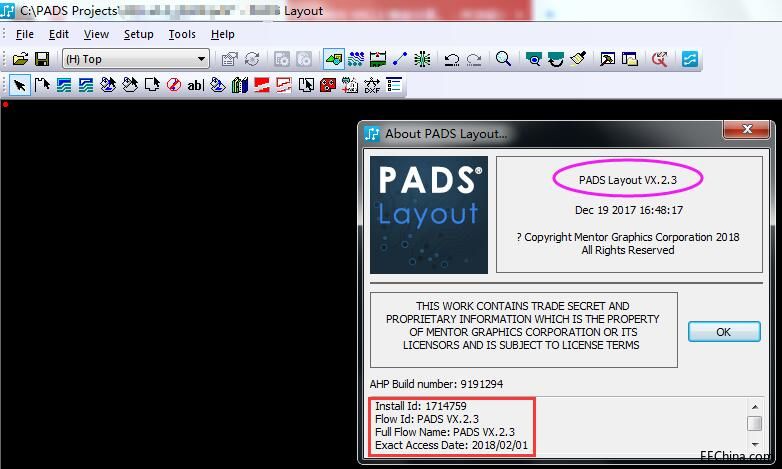Open the Help menu
Screen dimensions: 782x469
tap(222, 34)
